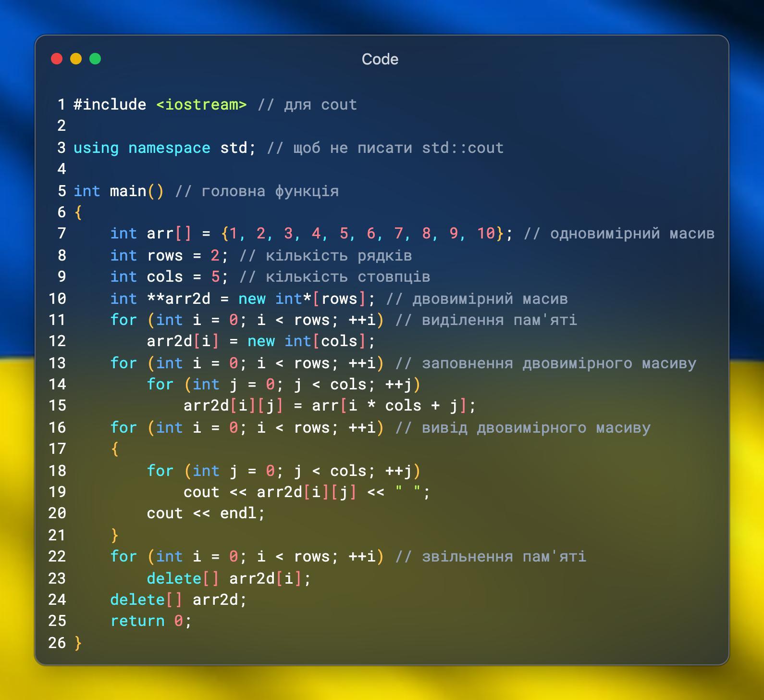Select the comment "// звільнення пам'яті"

tap(491, 556)
